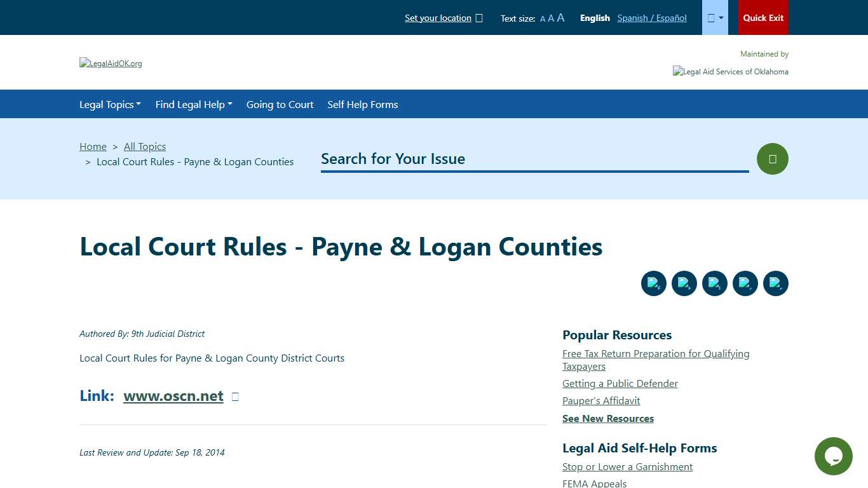Select the largest text size A
This screenshot has height=488, width=868.
click(x=560, y=17)
